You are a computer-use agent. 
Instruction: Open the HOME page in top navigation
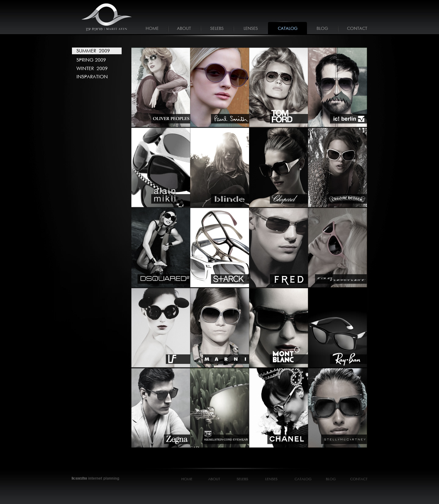coord(152,28)
